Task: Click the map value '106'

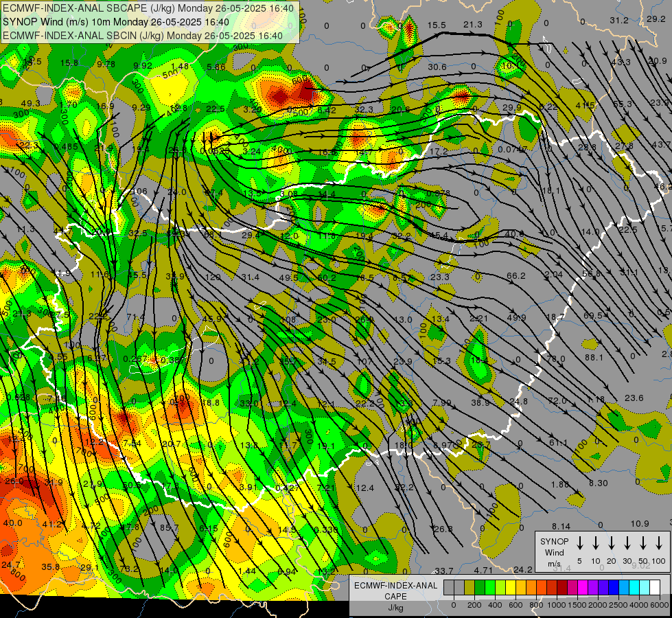Action: pos(140,192)
